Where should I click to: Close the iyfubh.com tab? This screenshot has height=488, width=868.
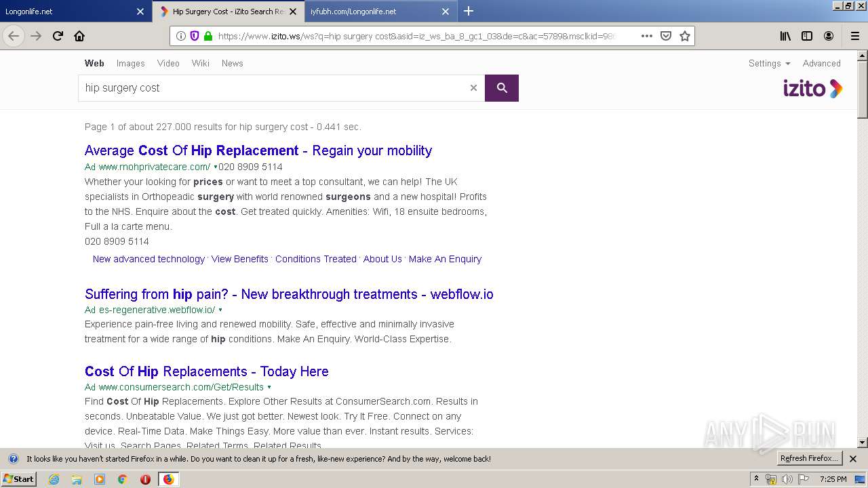tap(446, 12)
